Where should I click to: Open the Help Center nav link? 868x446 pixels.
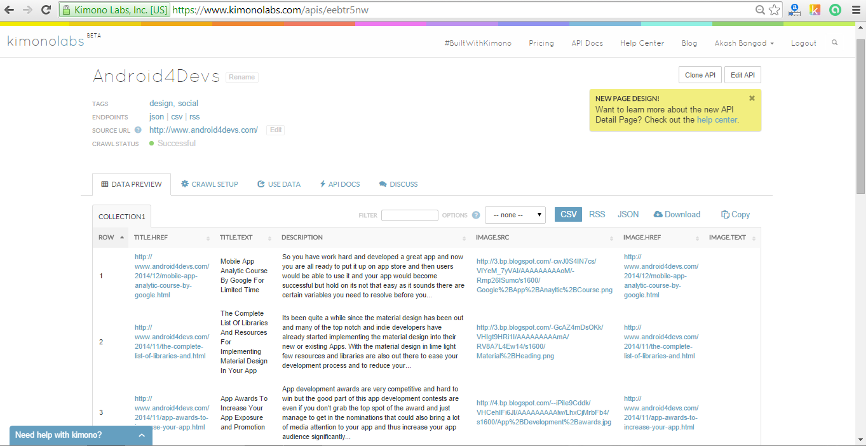pos(642,43)
